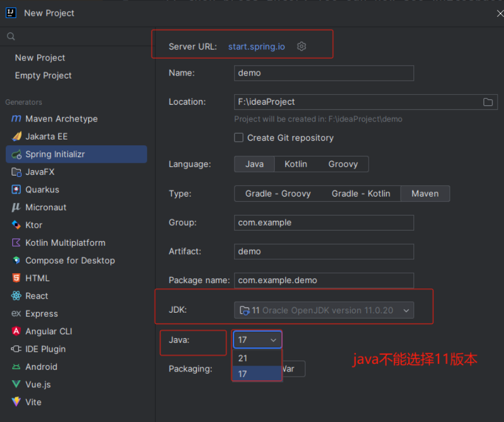The height and width of the screenshot is (422, 504).
Task: Pick 17 from Java version list
Action: [x=257, y=374]
